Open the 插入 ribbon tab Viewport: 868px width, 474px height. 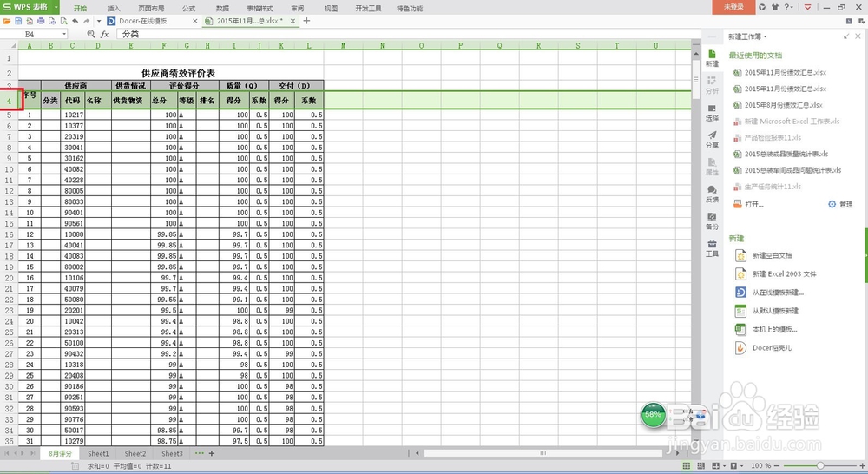[114, 9]
